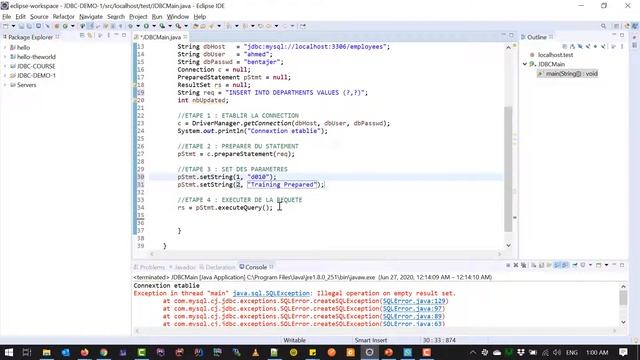640x360 pixels.
Task: Click the Open Type folder icon in toolbar
Action: click(x=196, y=26)
